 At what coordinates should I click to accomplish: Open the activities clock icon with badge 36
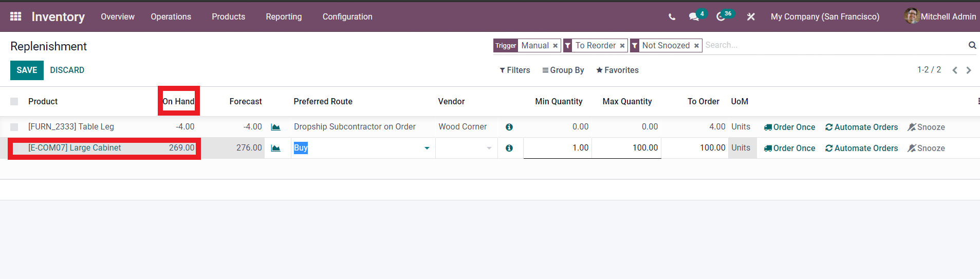point(721,16)
